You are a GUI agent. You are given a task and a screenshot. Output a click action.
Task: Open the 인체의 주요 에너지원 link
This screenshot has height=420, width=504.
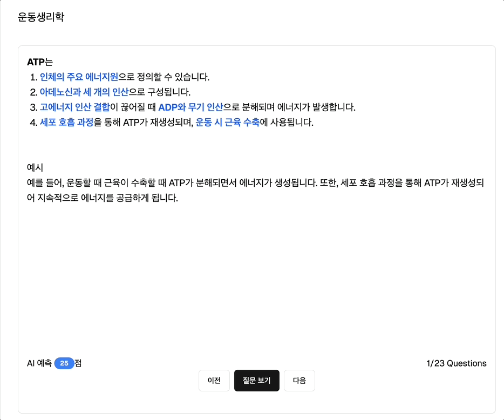click(79, 77)
